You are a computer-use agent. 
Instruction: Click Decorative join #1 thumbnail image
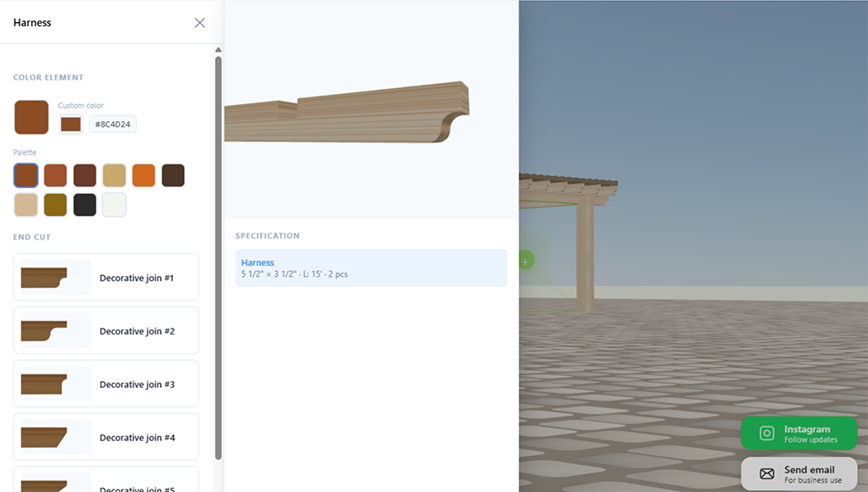(55, 278)
